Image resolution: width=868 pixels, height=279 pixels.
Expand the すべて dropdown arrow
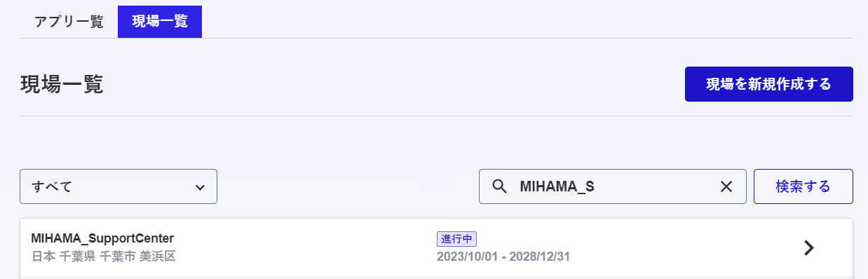200,187
